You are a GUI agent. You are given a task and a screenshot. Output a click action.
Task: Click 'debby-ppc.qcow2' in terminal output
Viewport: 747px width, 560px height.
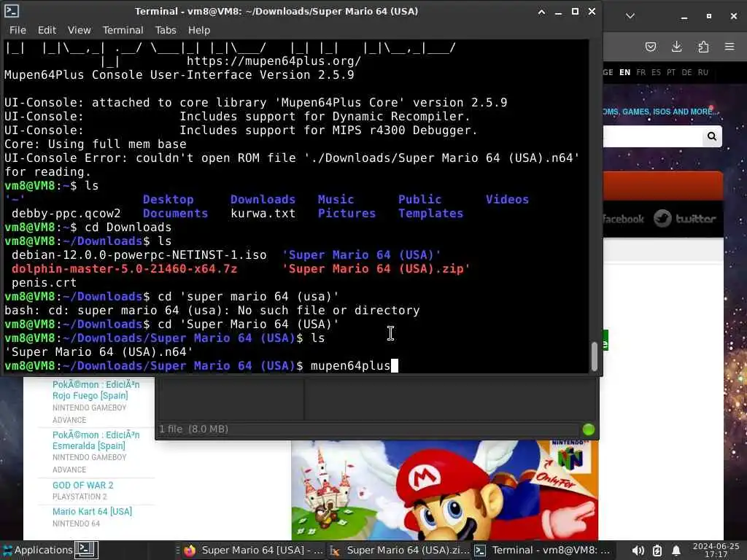pyautogui.click(x=66, y=214)
